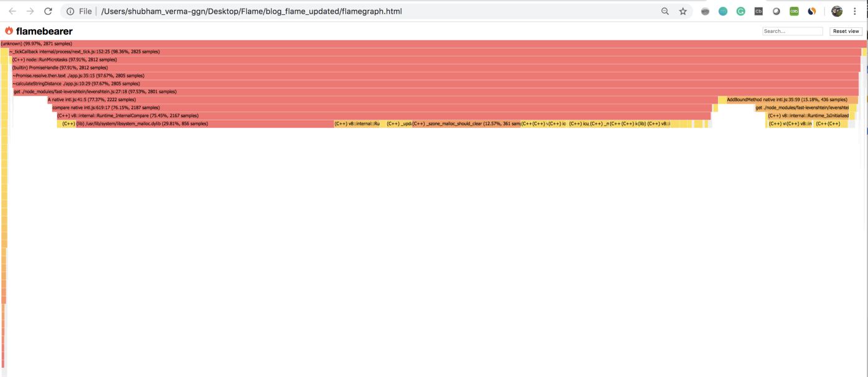Image resolution: width=868 pixels, height=377 pixels.
Task: Select the fast-levenshtein get 97.53% frame
Action: [436, 92]
